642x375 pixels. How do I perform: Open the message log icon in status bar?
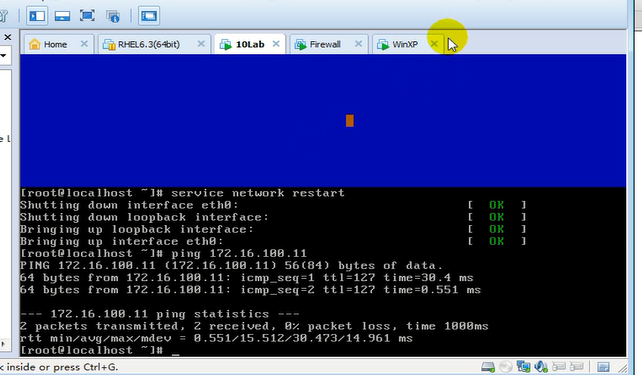603,367
